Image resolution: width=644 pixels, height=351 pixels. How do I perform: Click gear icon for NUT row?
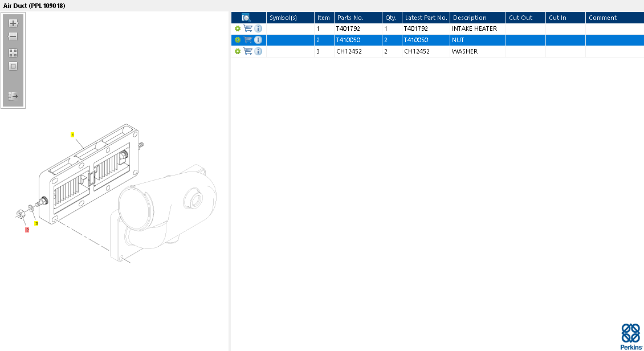tap(238, 40)
